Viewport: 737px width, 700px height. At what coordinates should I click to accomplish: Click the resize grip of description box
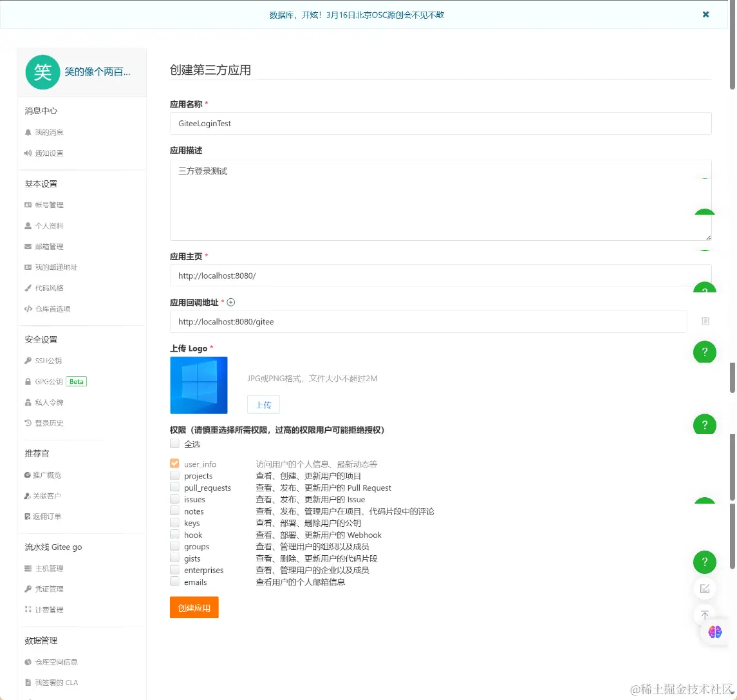tap(708, 238)
